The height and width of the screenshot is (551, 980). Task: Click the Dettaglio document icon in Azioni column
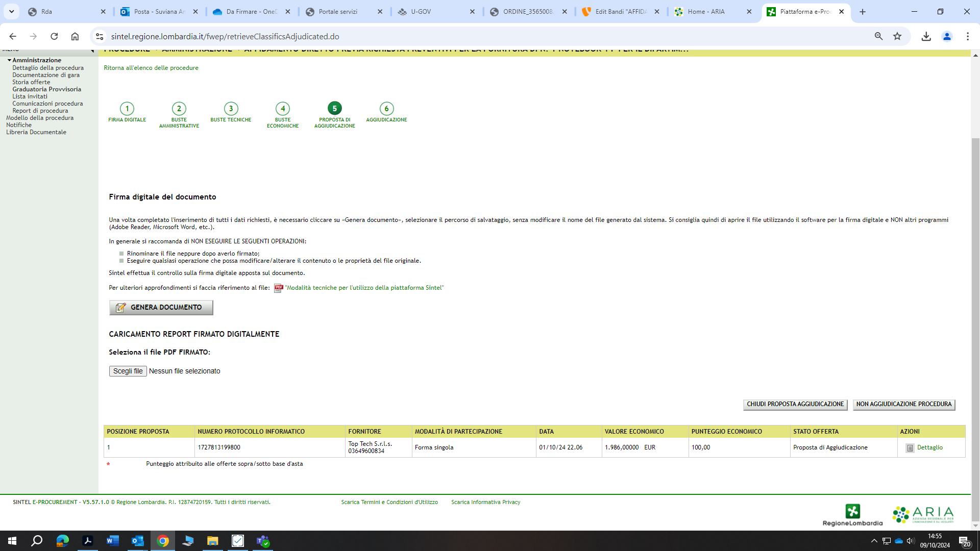point(910,448)
